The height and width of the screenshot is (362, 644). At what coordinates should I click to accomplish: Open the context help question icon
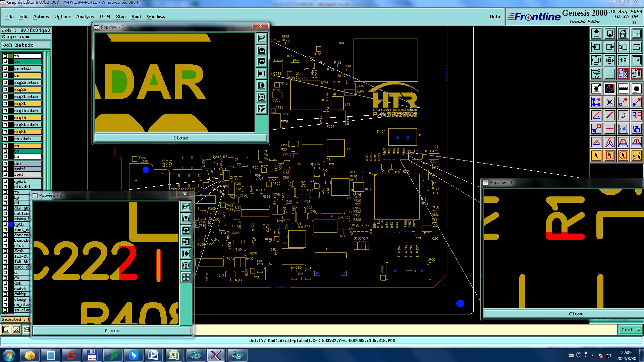pos(636,60)
